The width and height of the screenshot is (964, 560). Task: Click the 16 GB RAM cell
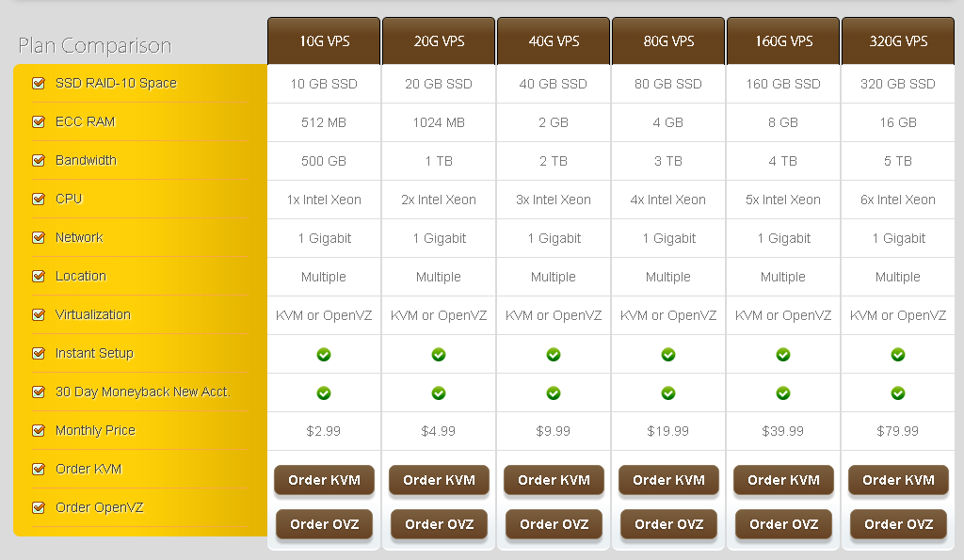tap(898, 122)
